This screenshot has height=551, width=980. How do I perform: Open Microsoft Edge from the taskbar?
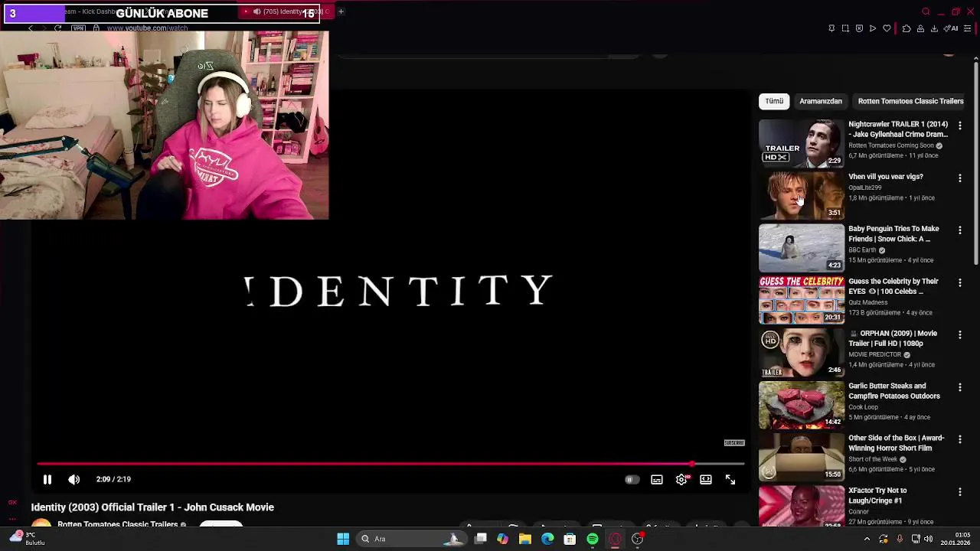pyautogui.click(x=547, y=539)
